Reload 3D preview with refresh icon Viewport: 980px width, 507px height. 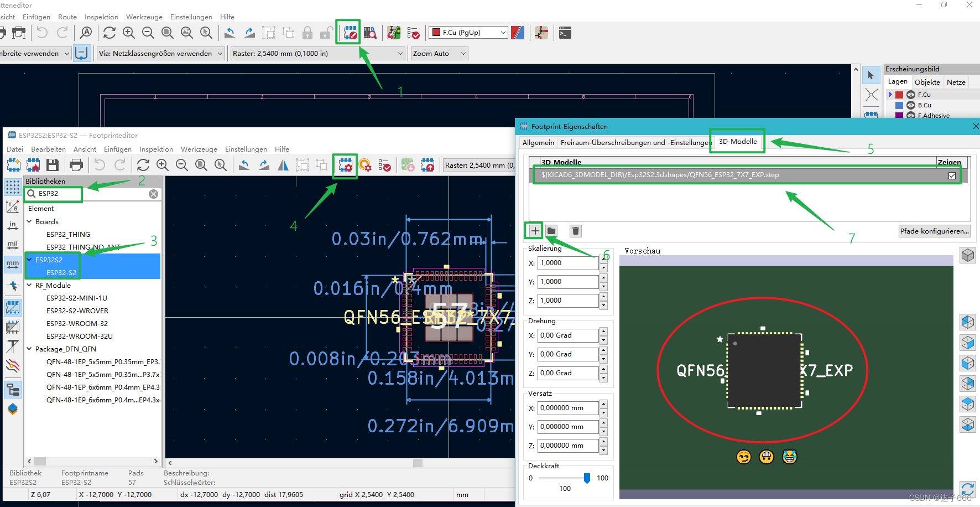click(967, 490)
